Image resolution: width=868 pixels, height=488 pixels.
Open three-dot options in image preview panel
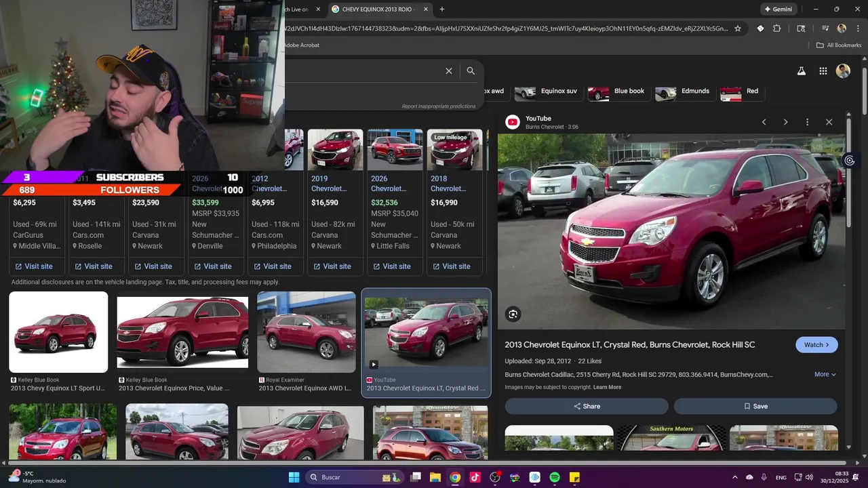pos(807,122)
